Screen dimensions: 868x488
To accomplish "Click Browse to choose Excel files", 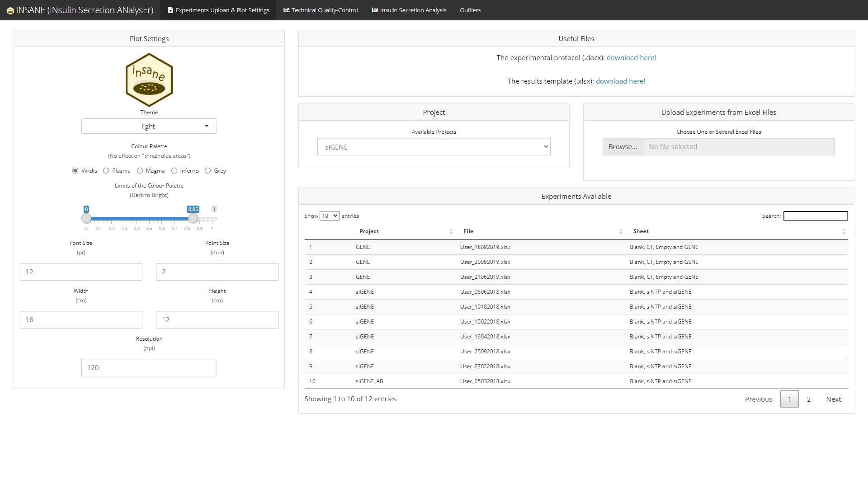I will point(623,147).
